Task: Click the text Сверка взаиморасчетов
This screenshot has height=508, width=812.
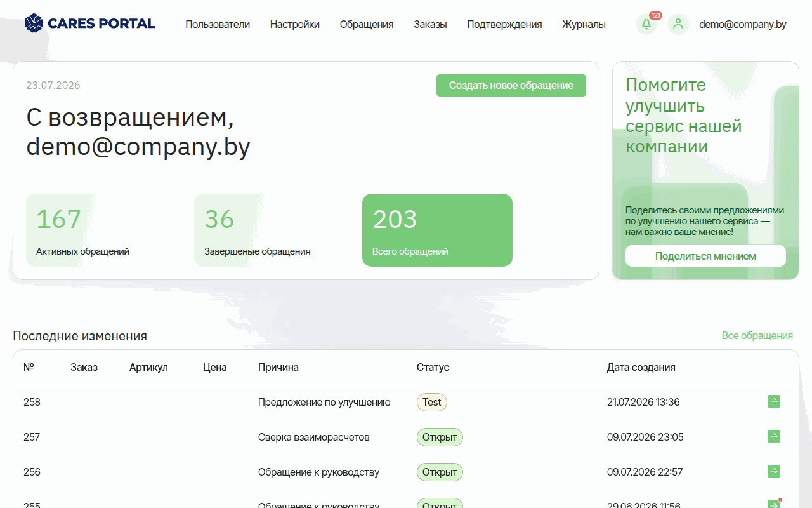Action: click(x=314, y=437)
